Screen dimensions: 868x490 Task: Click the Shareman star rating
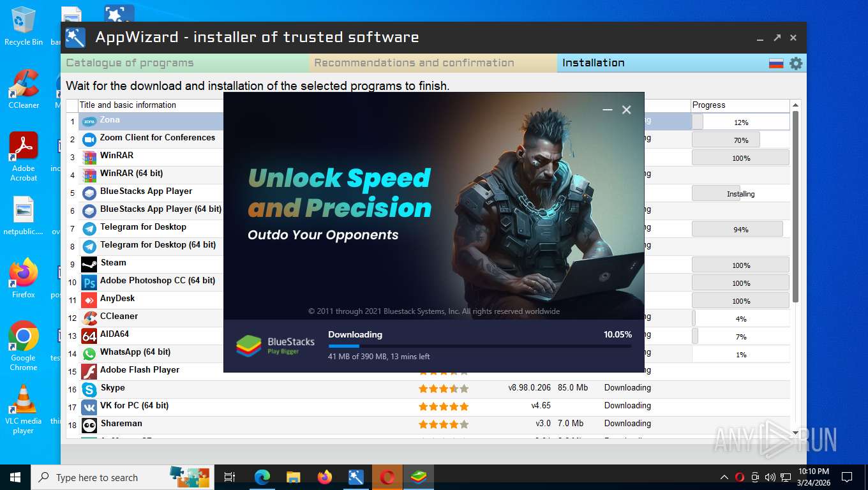(x=444, y=424)
